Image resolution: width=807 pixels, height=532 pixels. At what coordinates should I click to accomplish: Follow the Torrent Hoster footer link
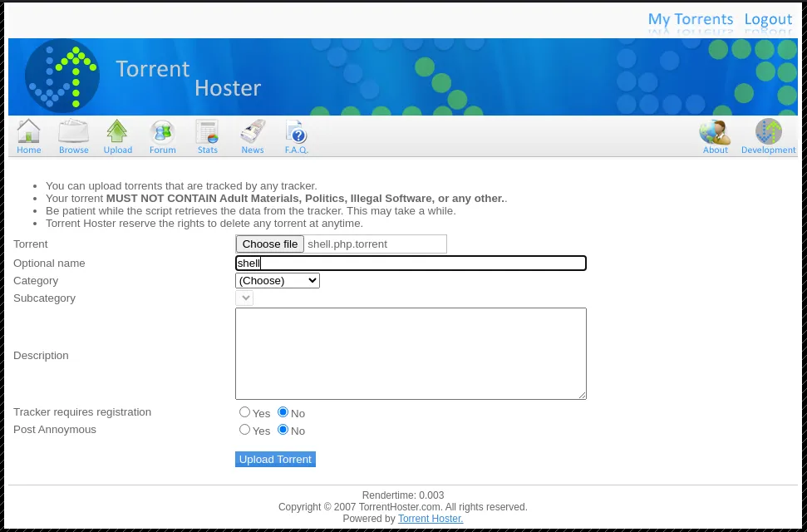(x=431, y=519)
